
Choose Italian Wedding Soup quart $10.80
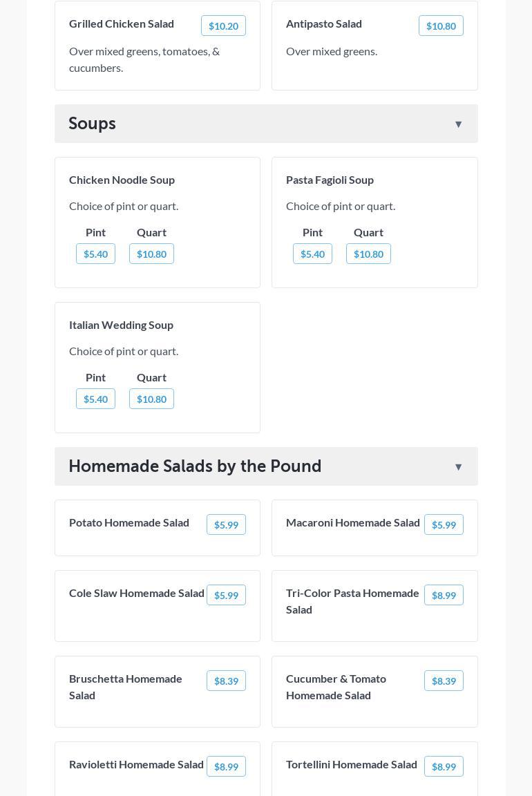pos(151,399)
